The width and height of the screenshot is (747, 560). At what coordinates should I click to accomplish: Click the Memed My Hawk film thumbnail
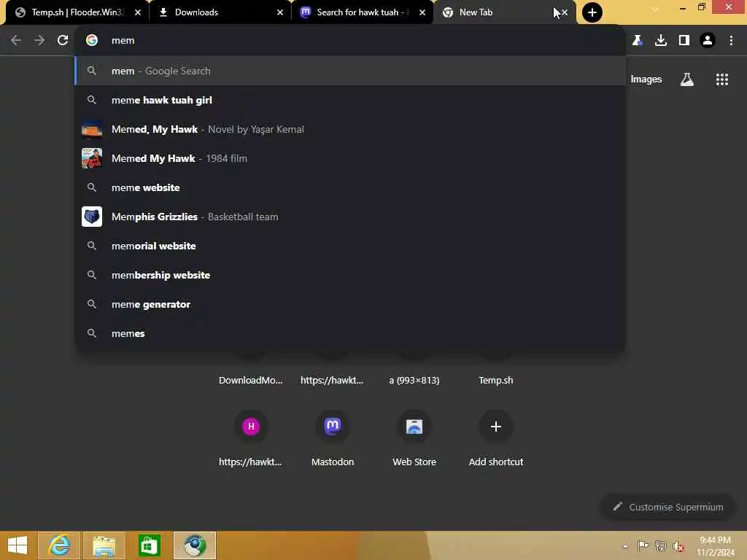(x=92, y=158)
